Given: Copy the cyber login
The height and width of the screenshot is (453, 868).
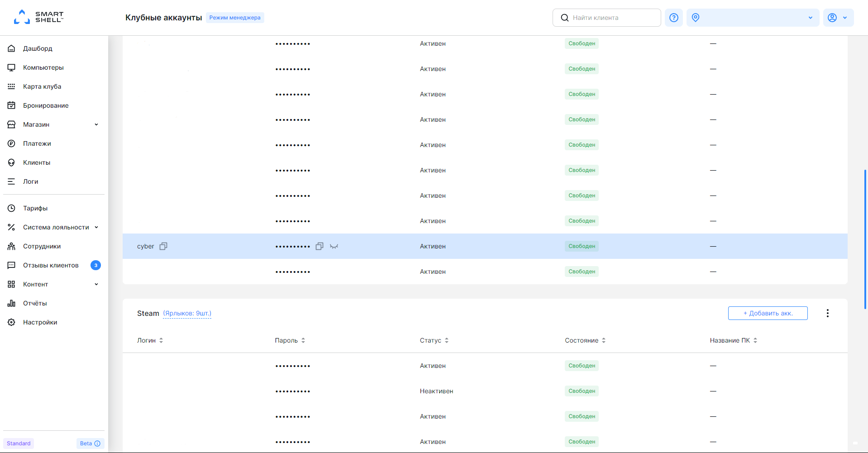Looking at the screenshot, I should (163, 246).
